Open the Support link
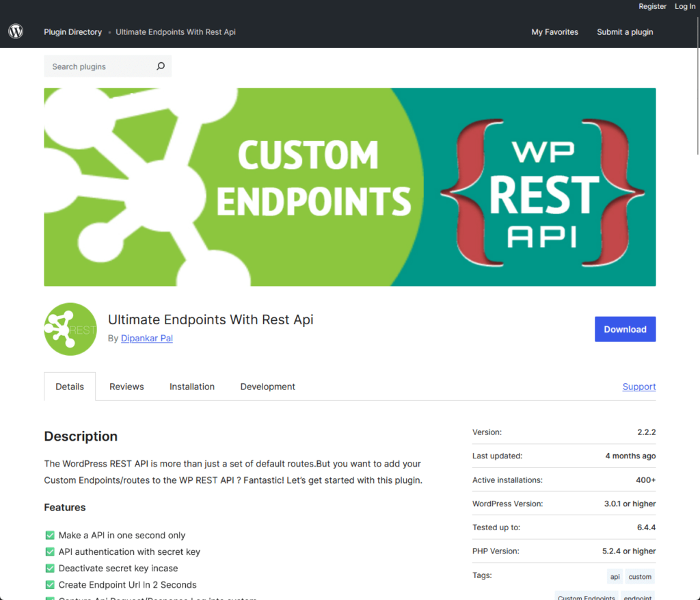 (639, 387)
